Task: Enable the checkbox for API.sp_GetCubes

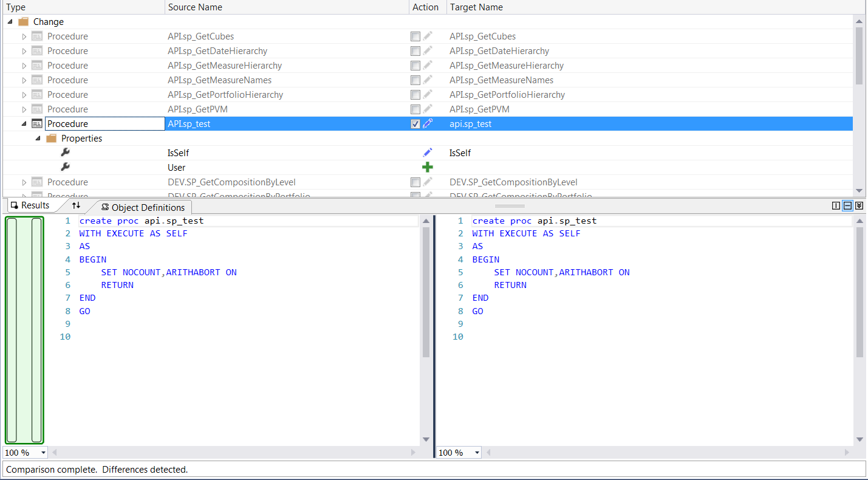Action: tap(415, 36)
